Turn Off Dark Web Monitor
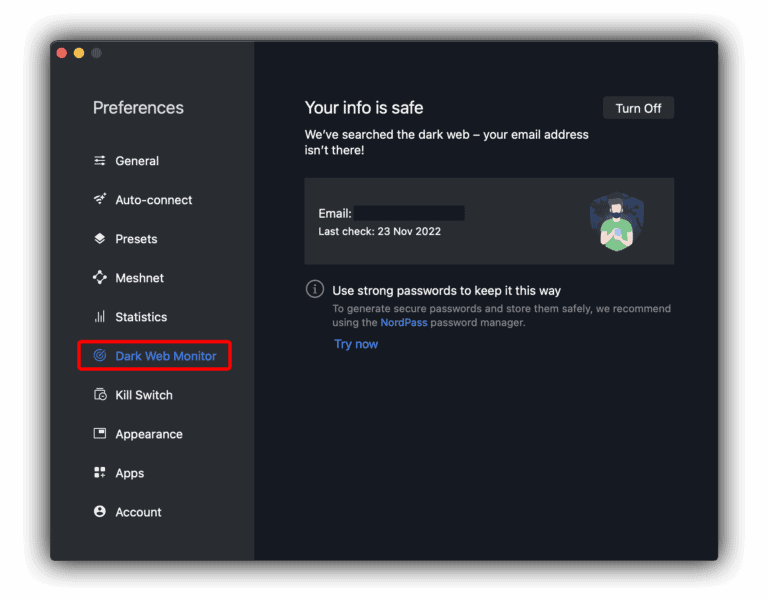 [638, 108]
